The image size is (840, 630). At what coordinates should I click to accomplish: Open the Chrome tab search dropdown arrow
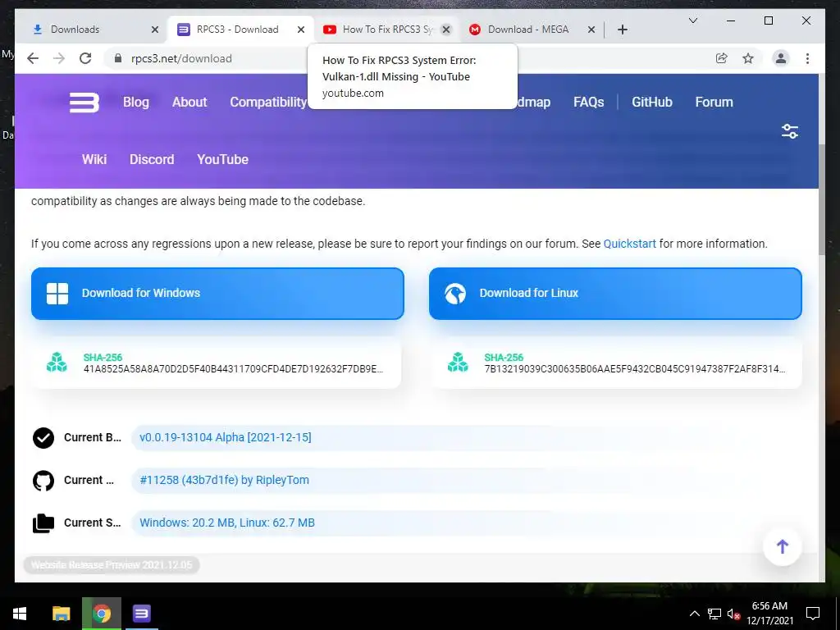pyautogui.click(x=692, y=21)
